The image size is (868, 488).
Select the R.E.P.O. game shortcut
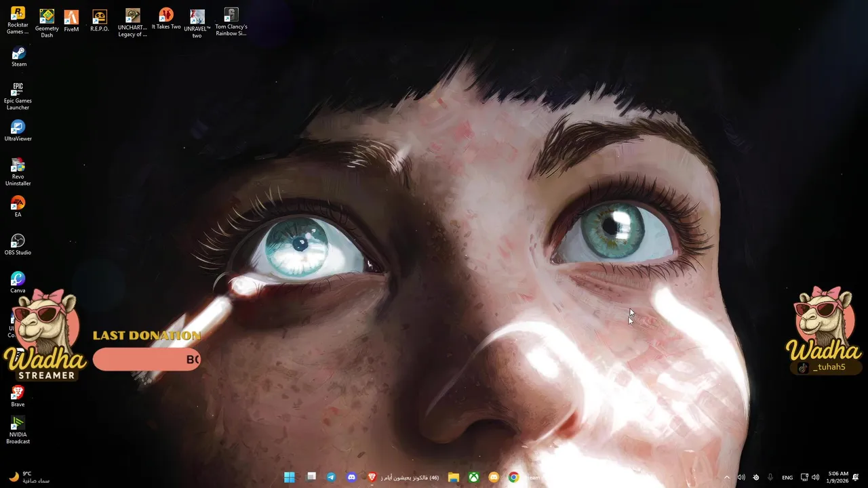coord(100,21)
